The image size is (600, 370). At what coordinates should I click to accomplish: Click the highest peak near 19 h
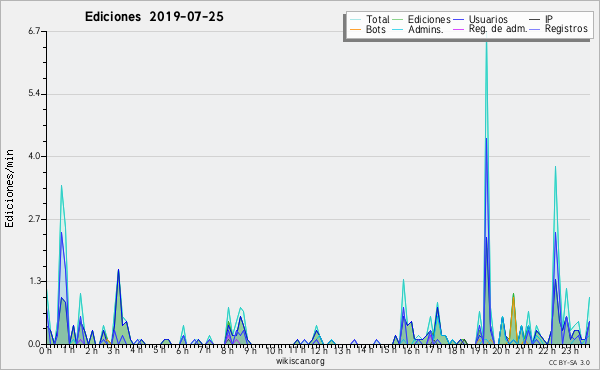click(486, 43)
